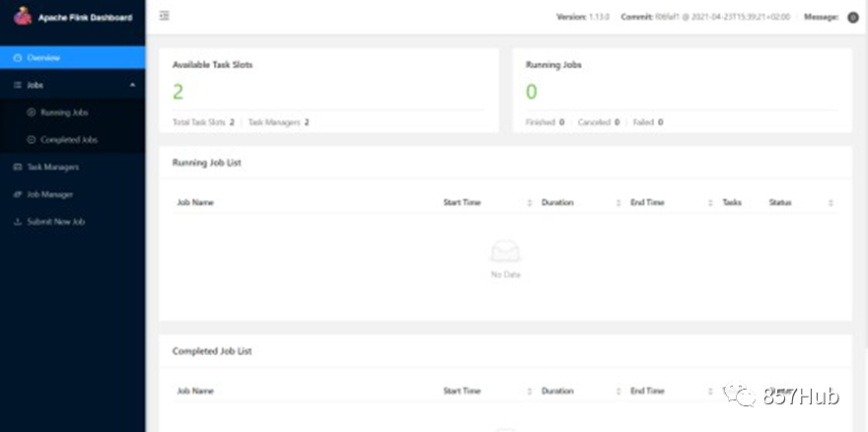The image size is (868, 432).
Task: Click the Available Task Slots value 2
Action: coord(178,92)
